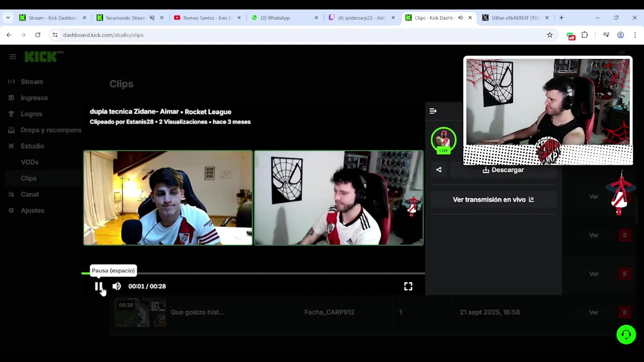The width and height of the screenshot is (644, 362).
Task: Pause the clip playback
Action: coord(98,286)
